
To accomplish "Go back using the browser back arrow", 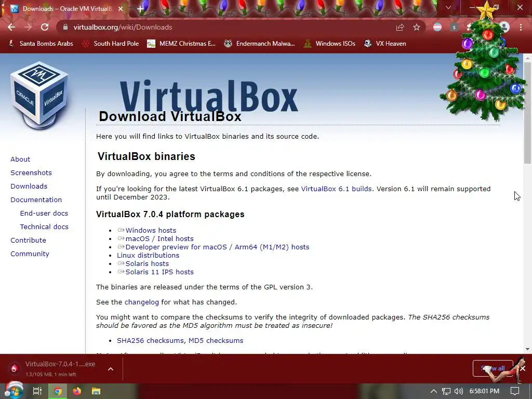I will coord(11,27).
